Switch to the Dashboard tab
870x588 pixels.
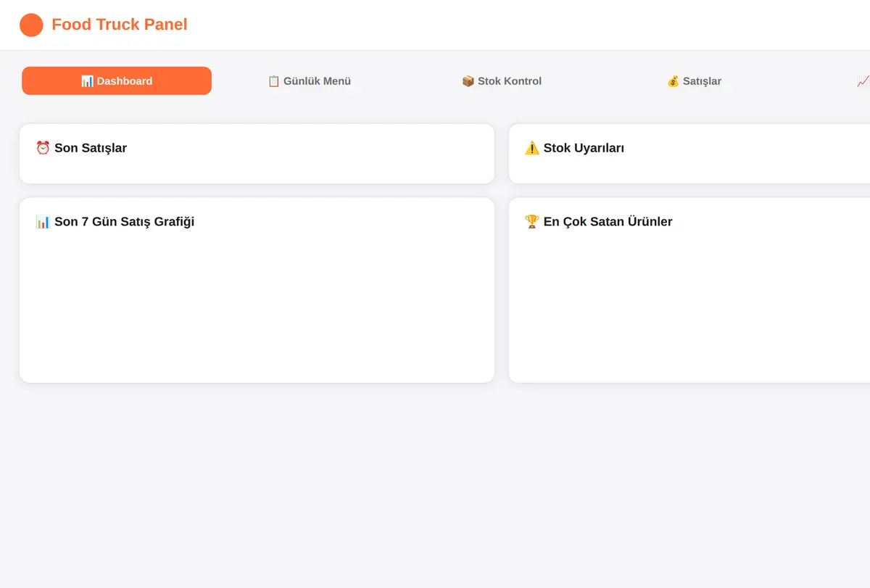[117, 81]
